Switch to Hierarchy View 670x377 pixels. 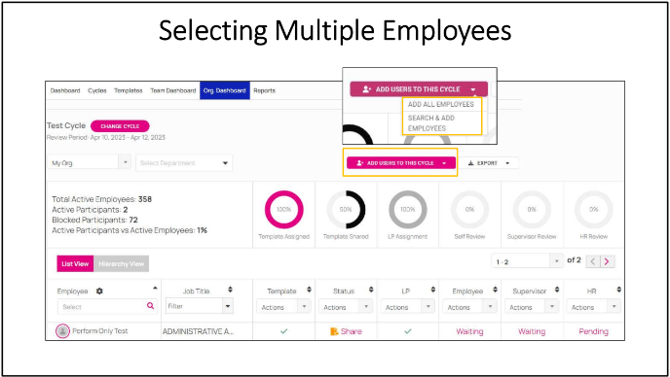(121, 264)
